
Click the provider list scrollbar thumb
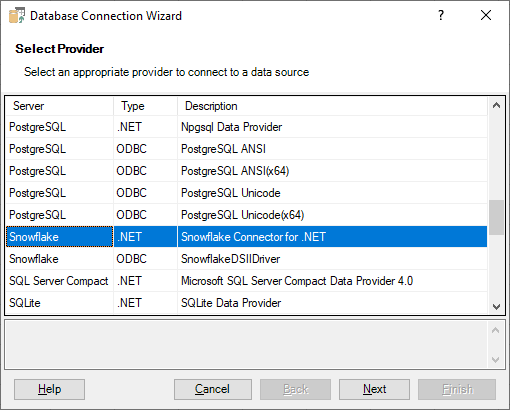(x=496, y=217)
